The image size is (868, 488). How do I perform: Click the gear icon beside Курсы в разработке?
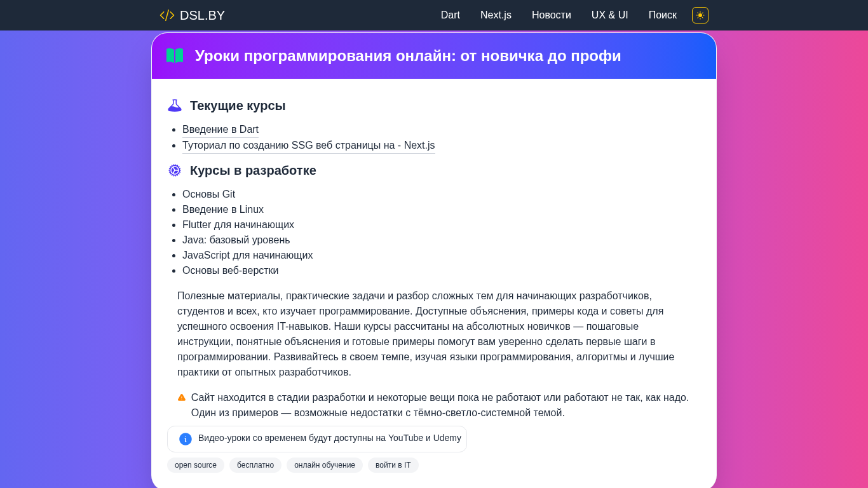coord(175,170)
